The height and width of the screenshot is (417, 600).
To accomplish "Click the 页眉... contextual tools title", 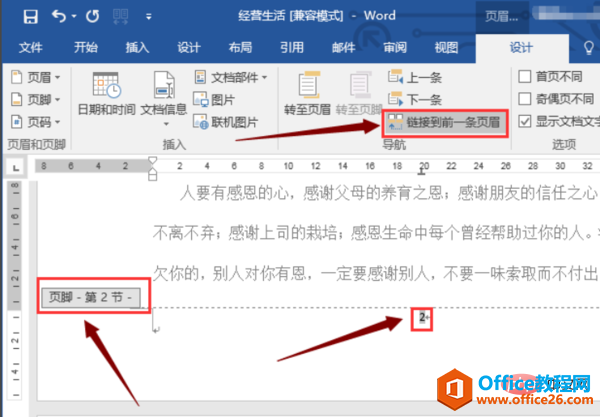I will (x=502, y=16).
